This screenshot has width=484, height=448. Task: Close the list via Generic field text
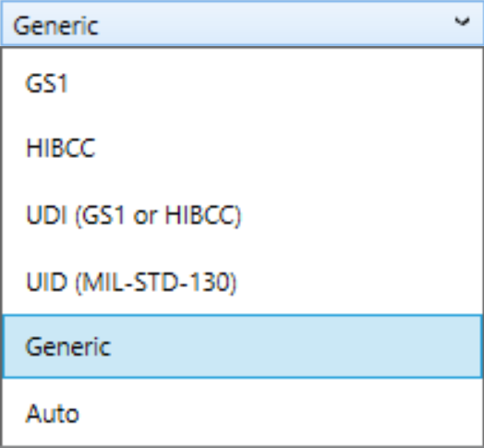pos(55,26)
